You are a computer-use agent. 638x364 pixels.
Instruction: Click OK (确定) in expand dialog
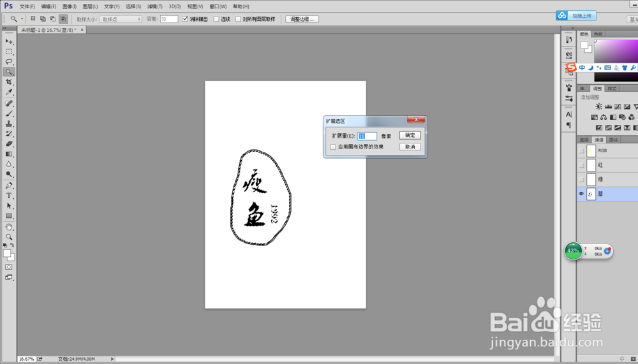coord(410,135)
